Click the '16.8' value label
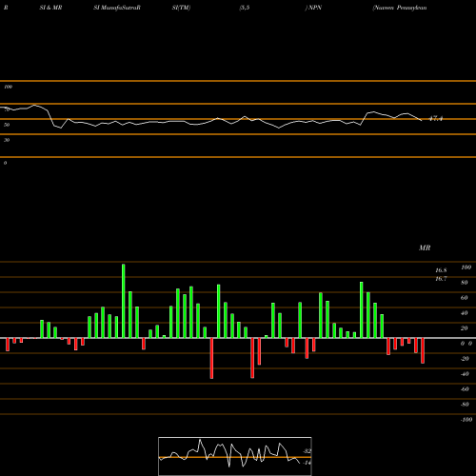The width and height of the screenshot is (476, 476). pyautogui.click(x=441, y=270)
